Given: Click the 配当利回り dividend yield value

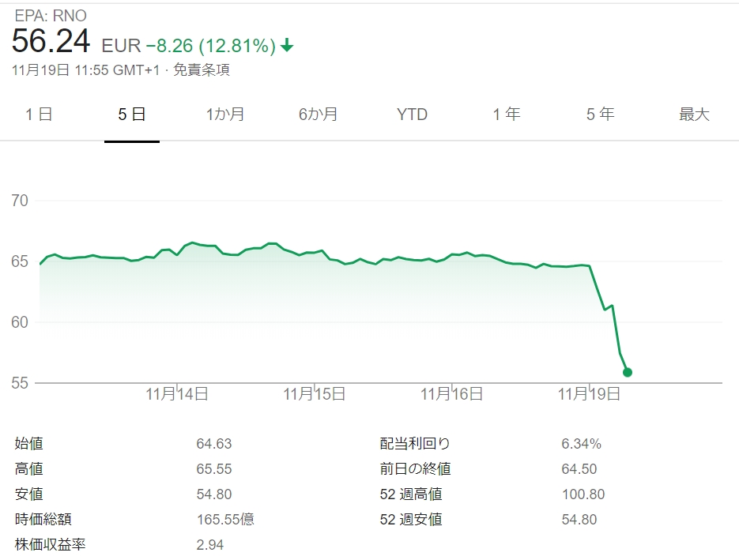Looking at the screenshot, I should [x=581, y=444].
